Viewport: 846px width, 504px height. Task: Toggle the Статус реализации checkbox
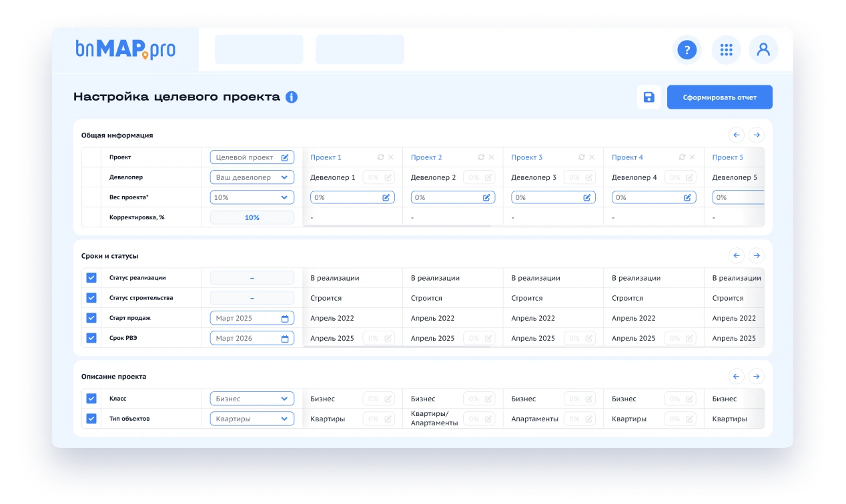click(x=91, y=278)
